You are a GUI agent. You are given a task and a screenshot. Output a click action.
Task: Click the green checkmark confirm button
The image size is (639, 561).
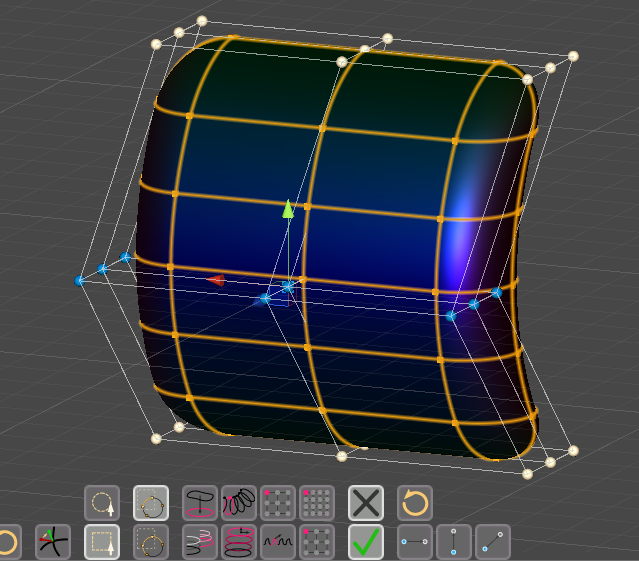(366, 542)
